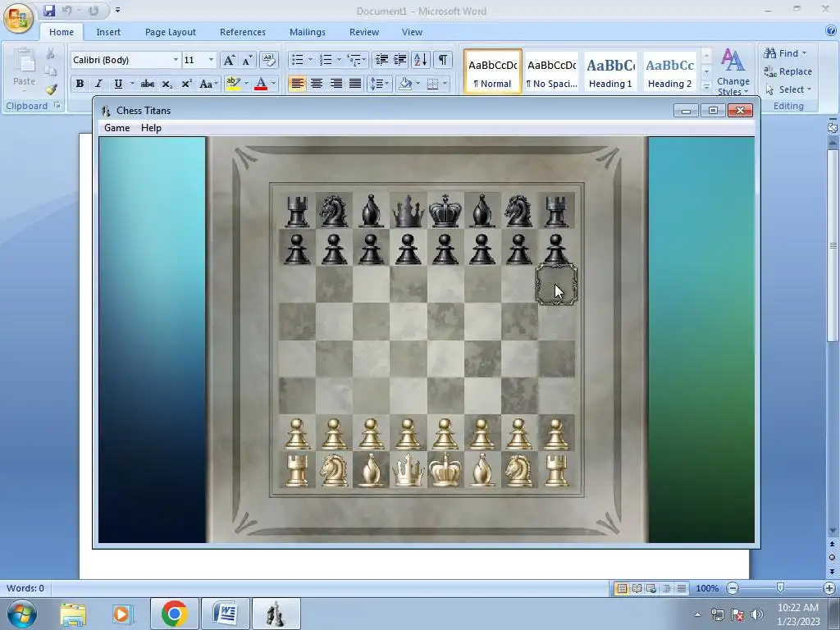The width and height of the screenshot is (840, 630).
Task: Click the Office button in Word
Action: (18, 17)
